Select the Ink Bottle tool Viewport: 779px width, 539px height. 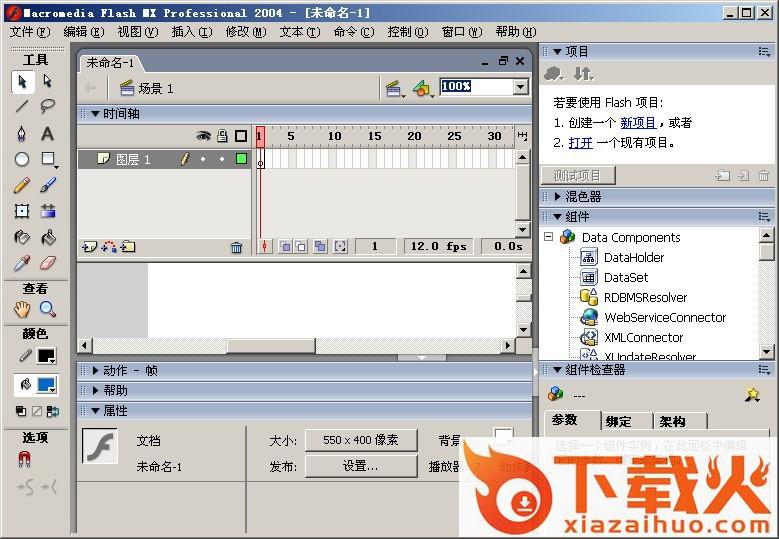pyautogui.click(x=22, y=237)
